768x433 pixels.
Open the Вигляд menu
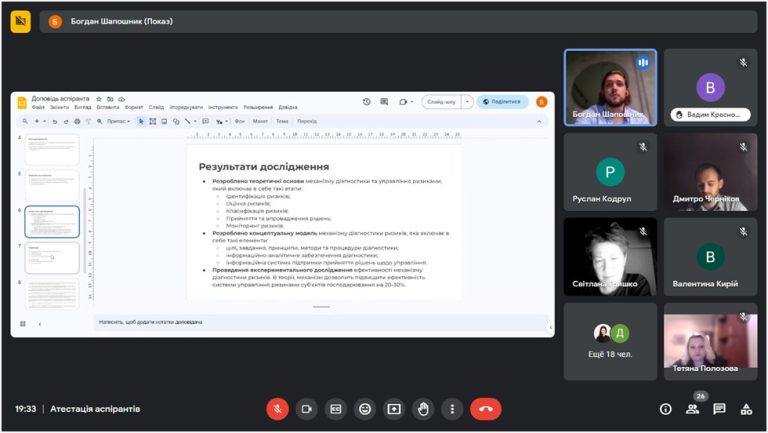pyautogui.click(x=83, y=107)
